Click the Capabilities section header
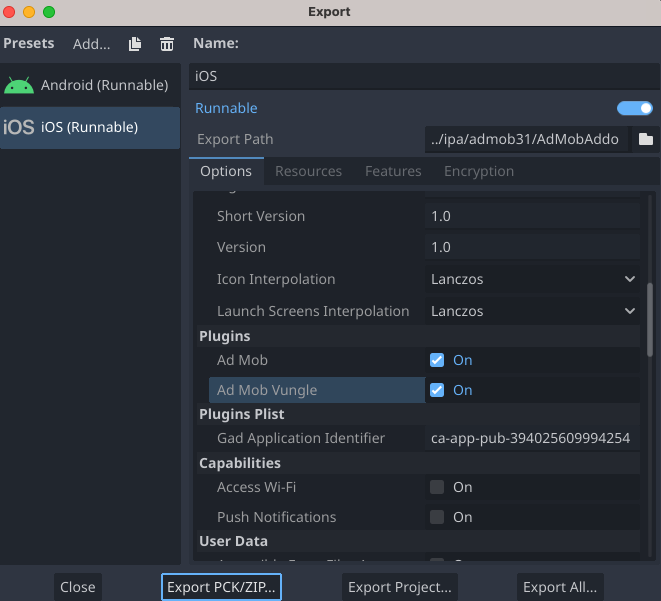Image resolution: width=661 pixels, height=601 pixels. 418,463
